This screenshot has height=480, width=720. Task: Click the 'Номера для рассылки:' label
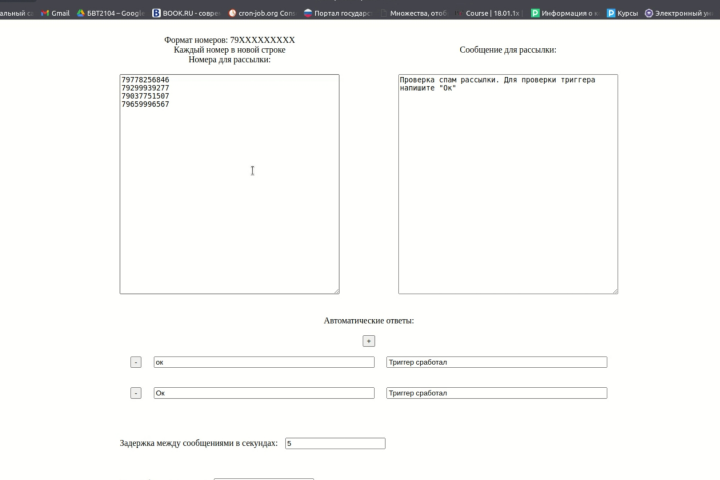pos(230,60)
